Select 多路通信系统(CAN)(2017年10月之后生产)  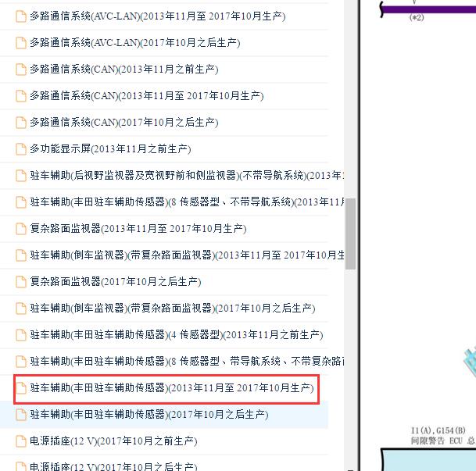point(123,123)
